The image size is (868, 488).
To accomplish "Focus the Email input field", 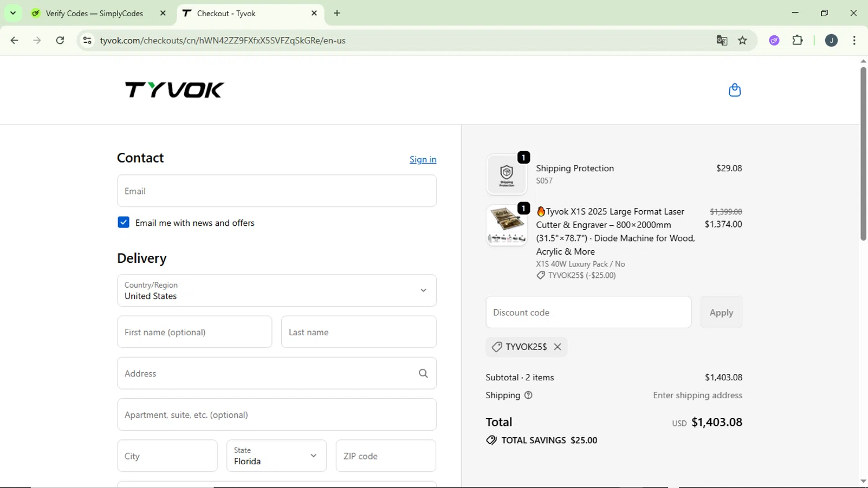I will pyautogui.click(x=277, y=191).
